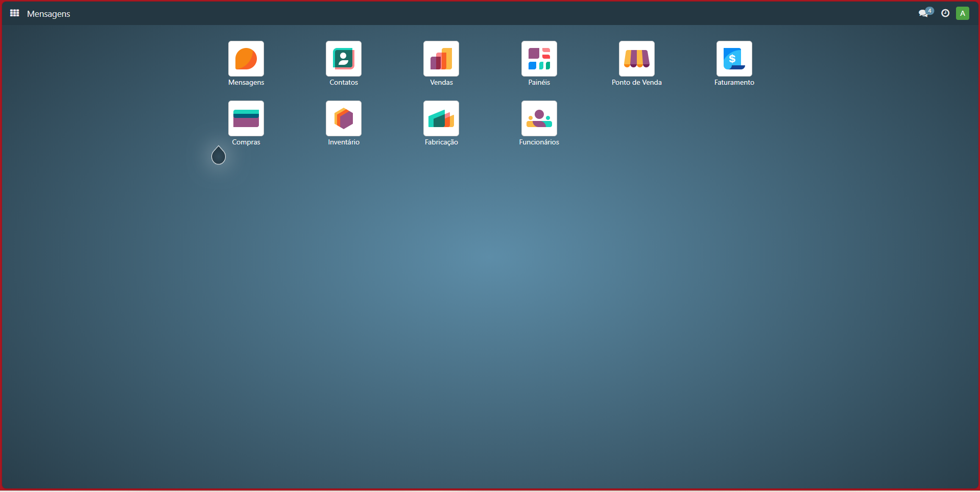Click the 'Faturamento' text label
Screen dimensions: 980x492
coord(734,82)
